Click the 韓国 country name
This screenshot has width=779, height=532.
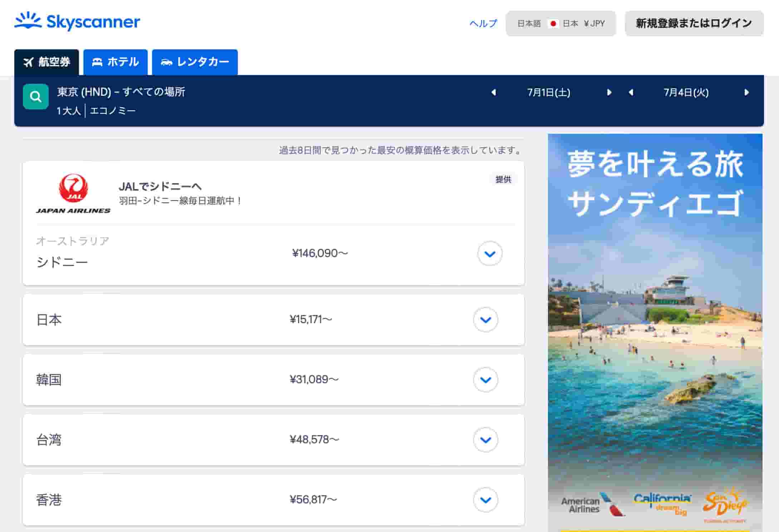[x=49, y=380]
